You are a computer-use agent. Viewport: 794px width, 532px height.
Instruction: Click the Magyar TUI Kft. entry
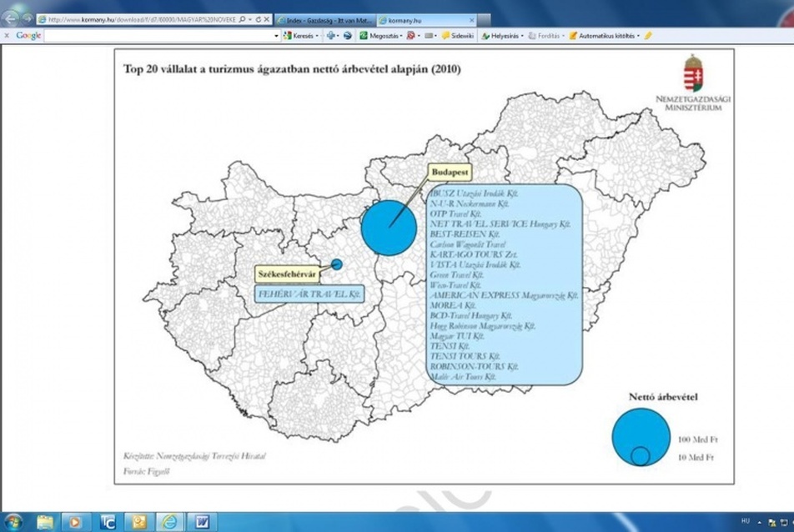click(457, 335)
